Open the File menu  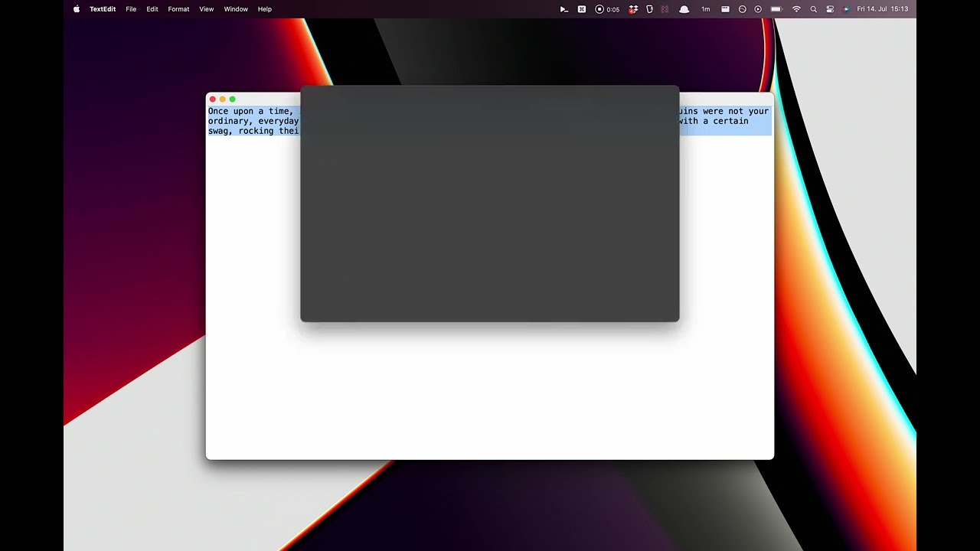pos(131,9)
